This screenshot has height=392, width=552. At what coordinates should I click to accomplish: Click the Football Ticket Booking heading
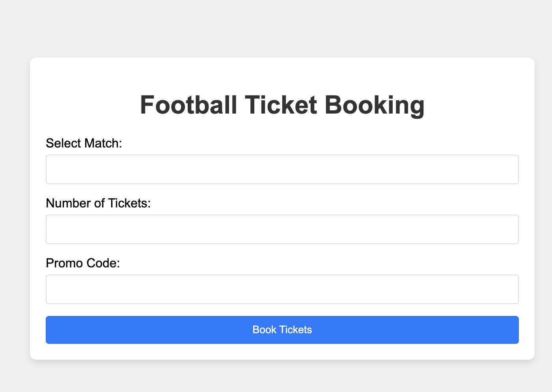(x=282, y=105)
